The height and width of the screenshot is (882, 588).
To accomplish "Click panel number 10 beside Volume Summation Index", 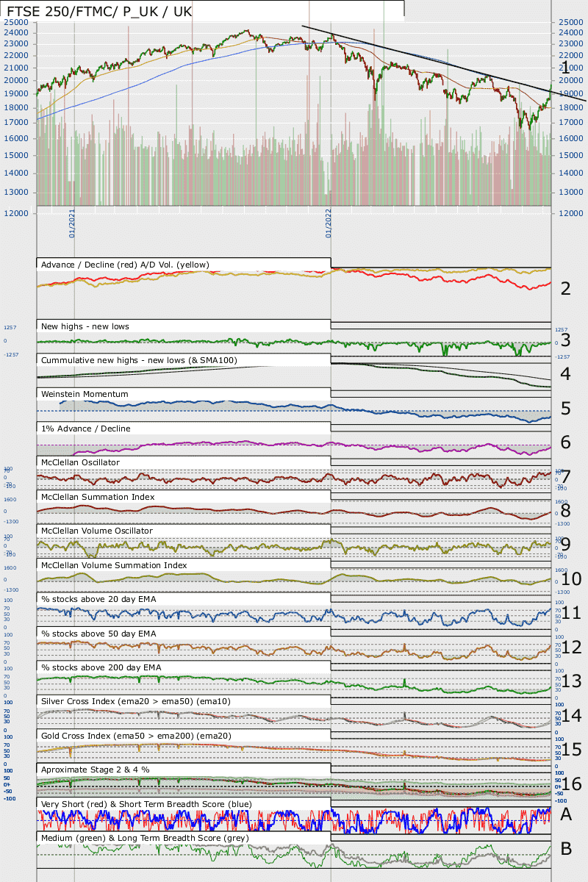I will coord(571,579).
